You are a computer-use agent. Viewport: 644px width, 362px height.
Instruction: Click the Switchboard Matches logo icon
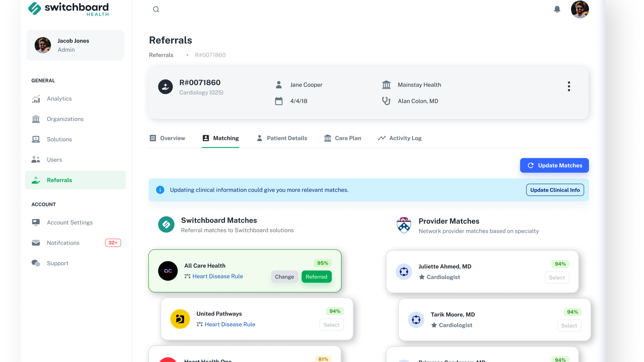click(x=166, y=225)
